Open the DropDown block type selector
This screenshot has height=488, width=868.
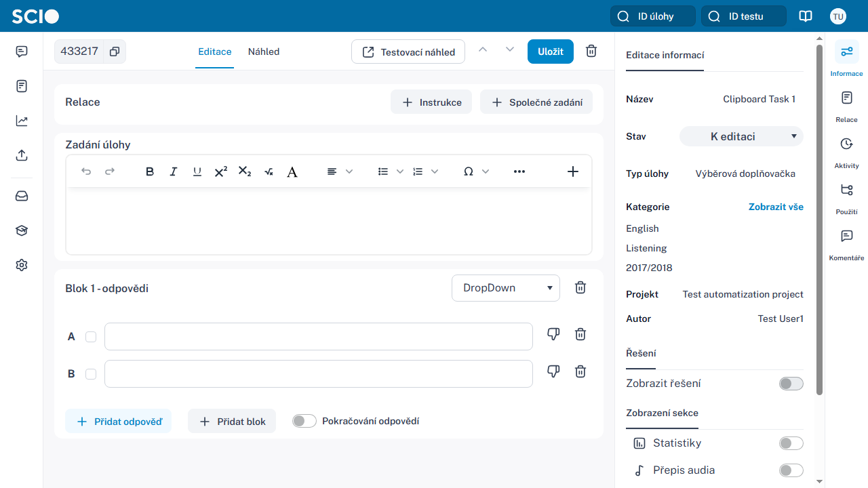point(506,288)
